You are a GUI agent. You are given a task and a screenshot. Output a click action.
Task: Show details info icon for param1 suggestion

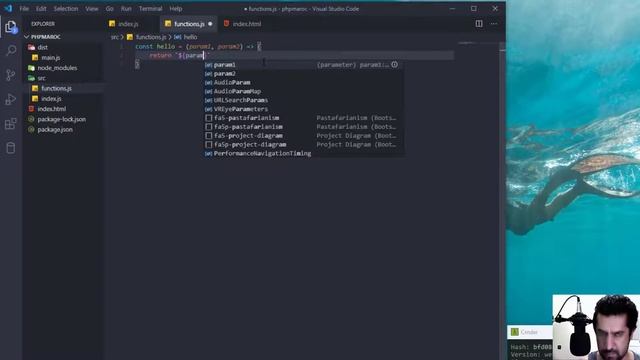coord(394,64)
